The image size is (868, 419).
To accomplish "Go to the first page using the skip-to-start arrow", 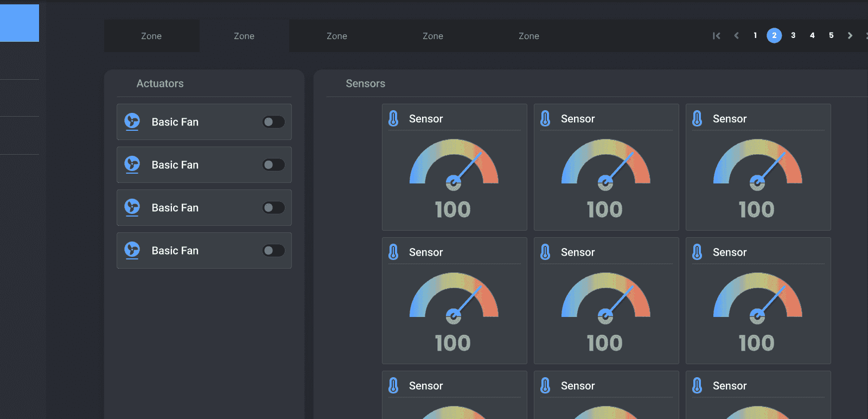I will [x=717, y=36].
